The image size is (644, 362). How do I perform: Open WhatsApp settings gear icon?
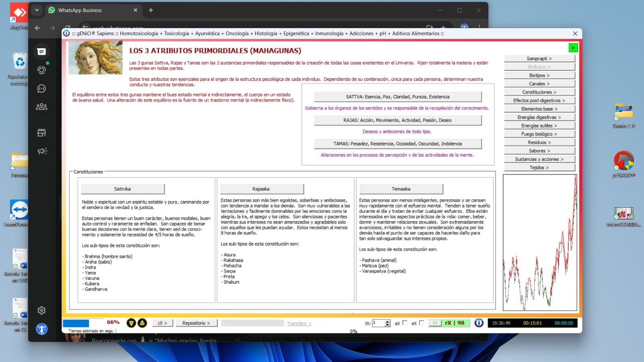[41, 310]
